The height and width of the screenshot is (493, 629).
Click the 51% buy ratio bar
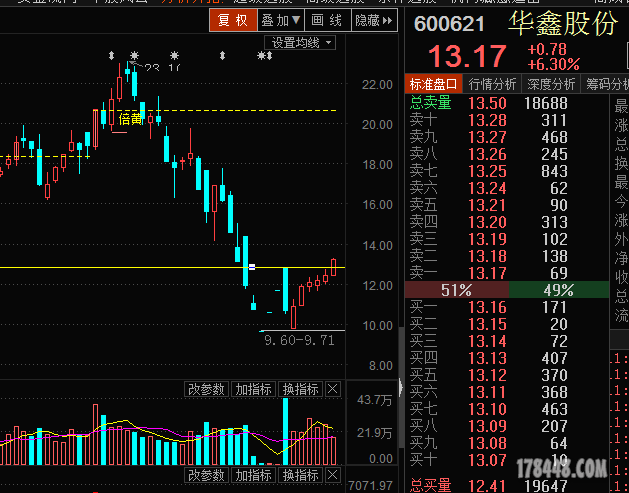point(457,290)
